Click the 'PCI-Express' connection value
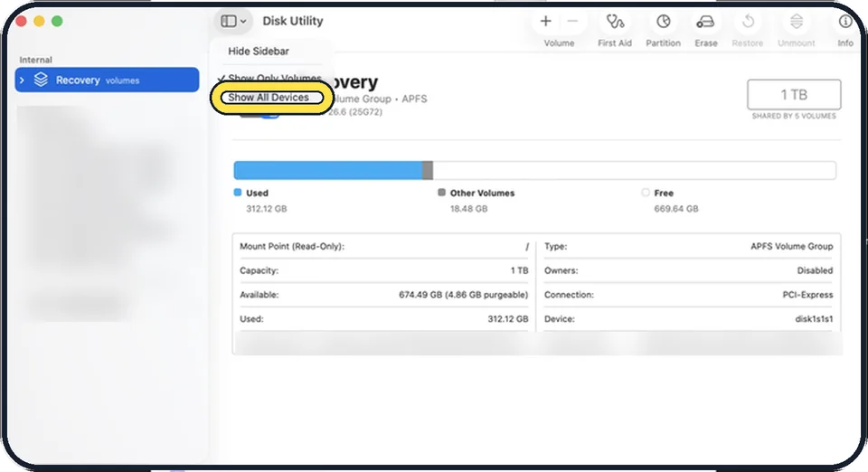The height and width of the screenshot is (472, 868). coord(807,295)
